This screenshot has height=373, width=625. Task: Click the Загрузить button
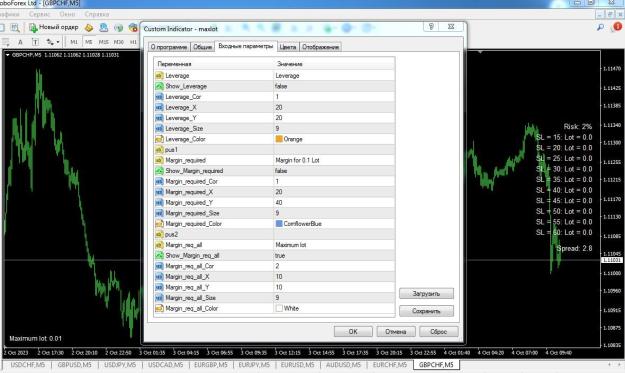426,294
